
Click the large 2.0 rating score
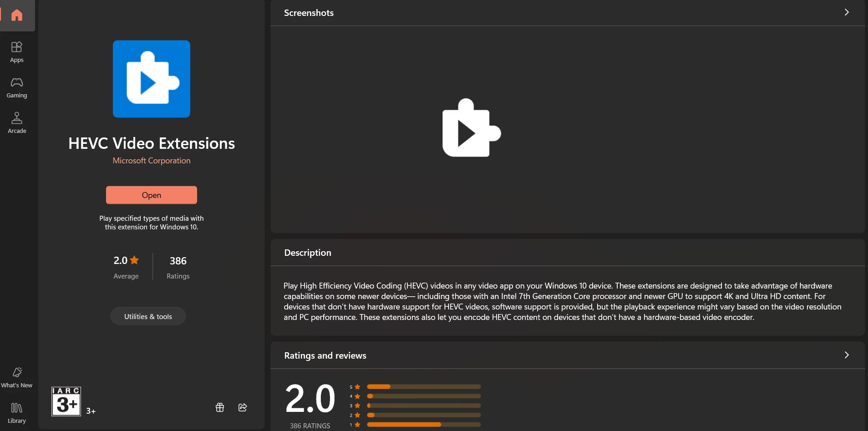coord(310,399)
